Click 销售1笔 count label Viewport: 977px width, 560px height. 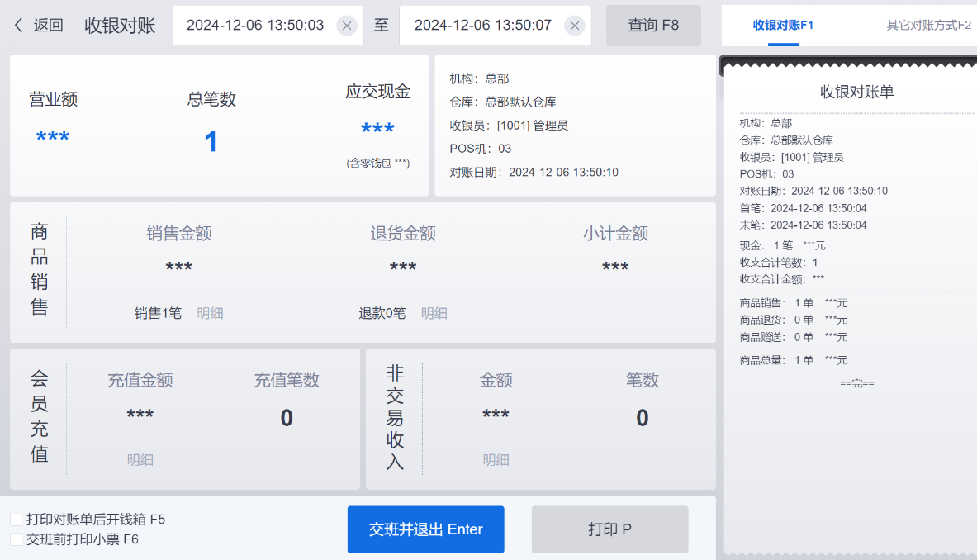point(159,313)
